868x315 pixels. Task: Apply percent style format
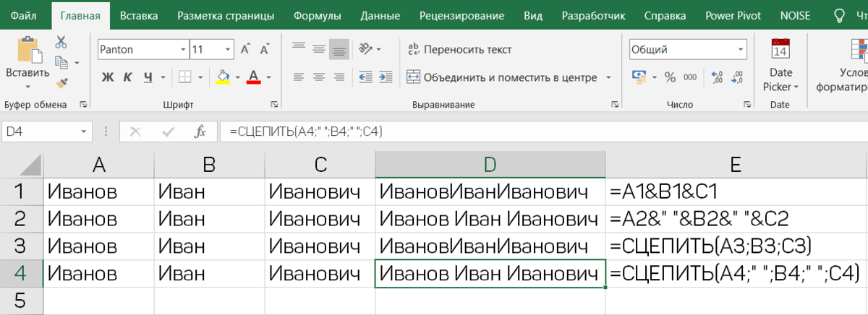tap(671, 77)
